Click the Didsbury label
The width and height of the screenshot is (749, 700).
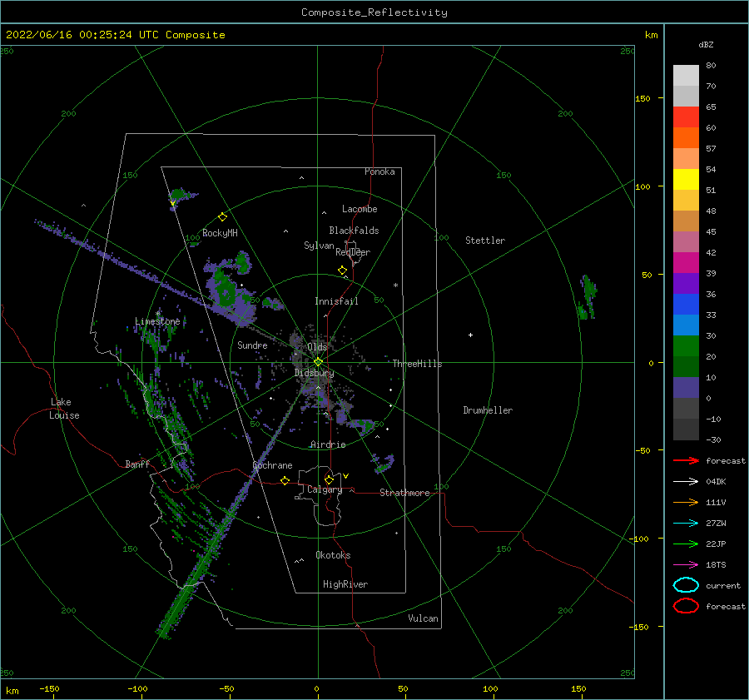point(314,373)
